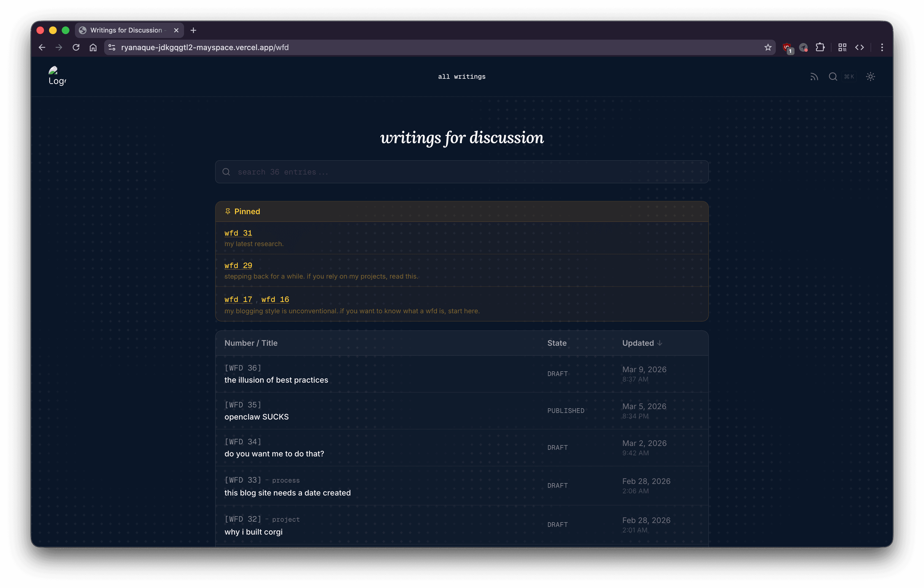Image resolution: width=924 pixels, height=588 pixels.
Task: Click the browser home icon
Action: click(93, 47)
